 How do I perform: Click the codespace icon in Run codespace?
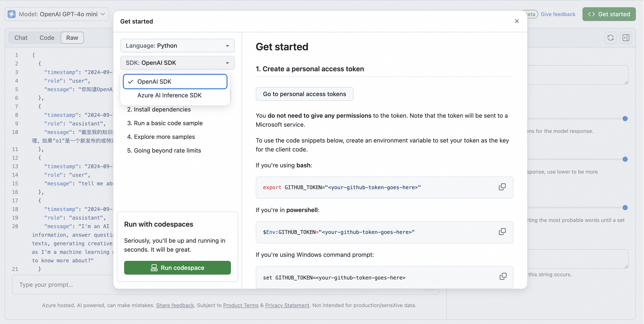pos(154,268)
